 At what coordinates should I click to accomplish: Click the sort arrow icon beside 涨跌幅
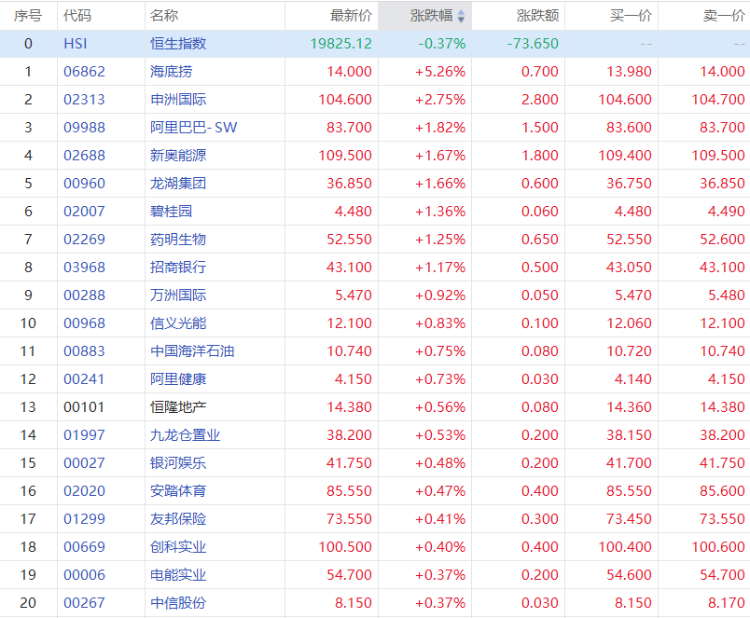[461, 16]
